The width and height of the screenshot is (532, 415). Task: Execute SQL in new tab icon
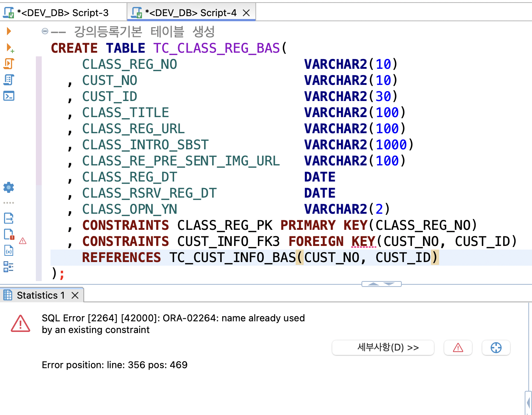coord(10,48)
